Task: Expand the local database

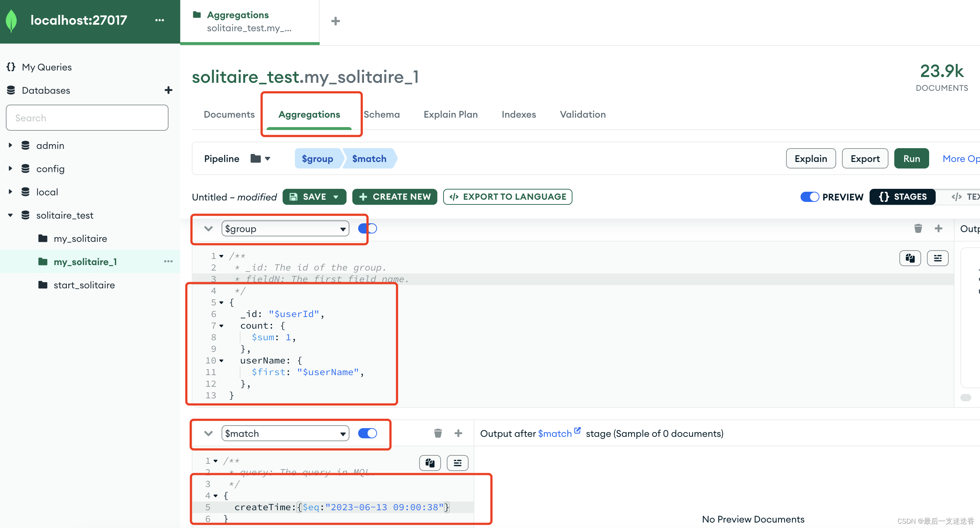Action: (10, 192)
